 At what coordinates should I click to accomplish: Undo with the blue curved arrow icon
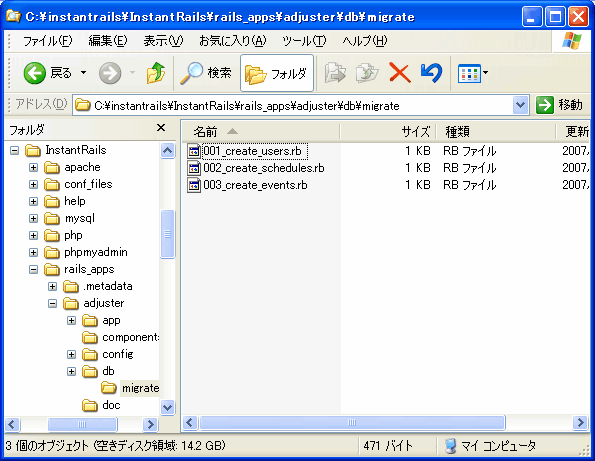click(431, 73)
